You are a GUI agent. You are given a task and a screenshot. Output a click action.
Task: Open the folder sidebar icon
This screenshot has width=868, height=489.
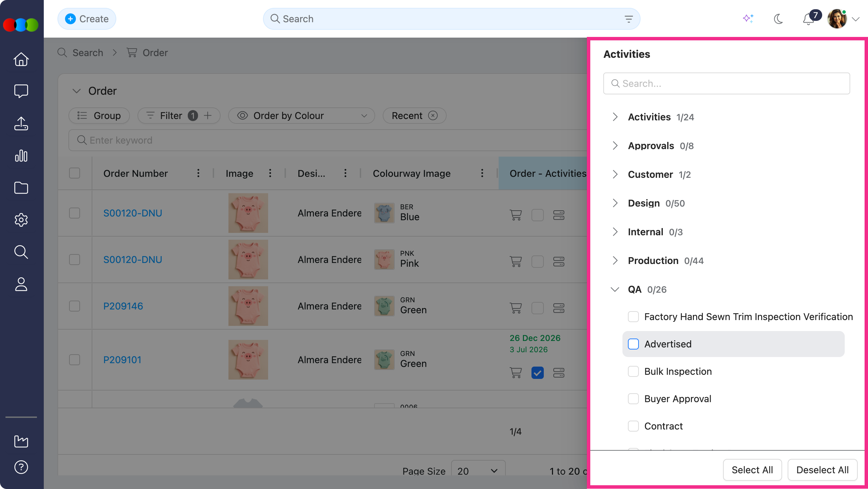pyautogui.click(x=21, y=188)
